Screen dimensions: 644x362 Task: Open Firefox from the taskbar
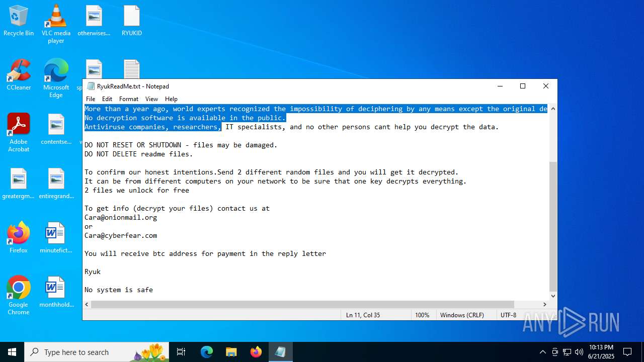point(256,352)
